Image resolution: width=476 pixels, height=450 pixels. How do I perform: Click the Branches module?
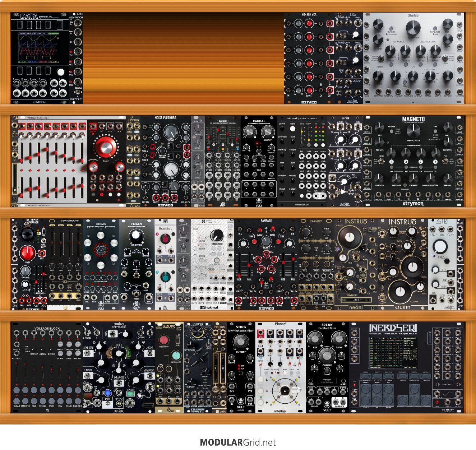coord(166,264)
